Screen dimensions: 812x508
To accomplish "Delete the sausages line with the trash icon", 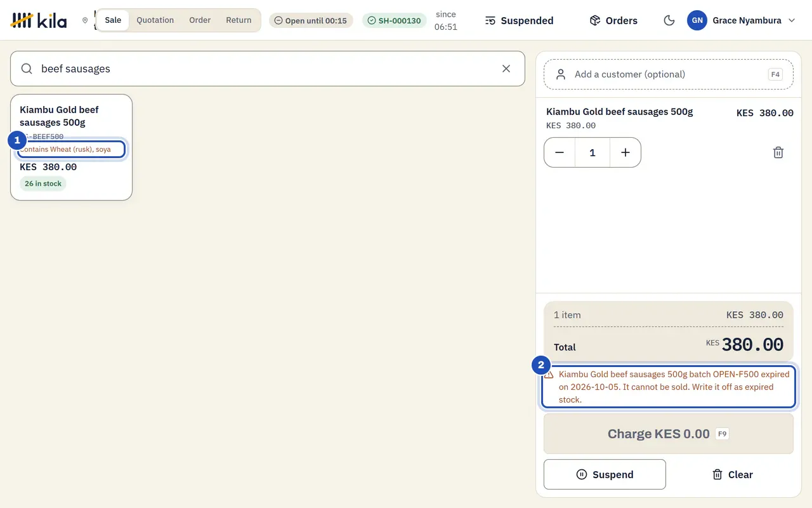I will [x=778, y=152].
